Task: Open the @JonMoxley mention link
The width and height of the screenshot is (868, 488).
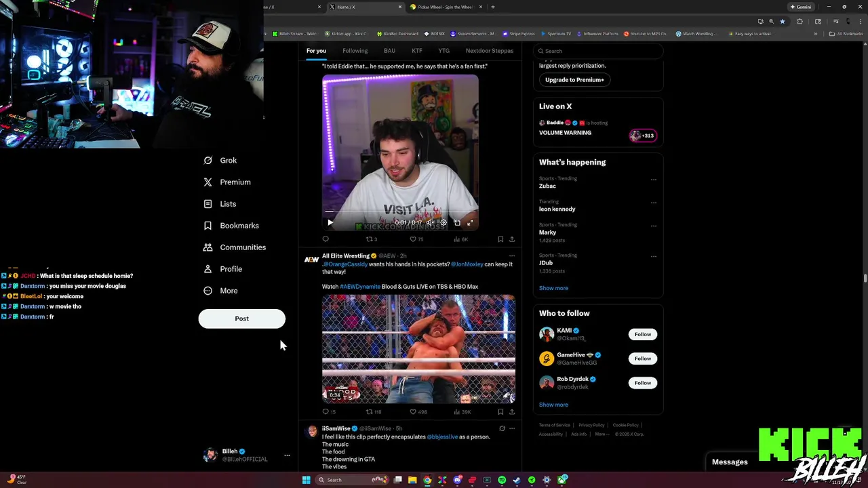Action: pos(467,264)
